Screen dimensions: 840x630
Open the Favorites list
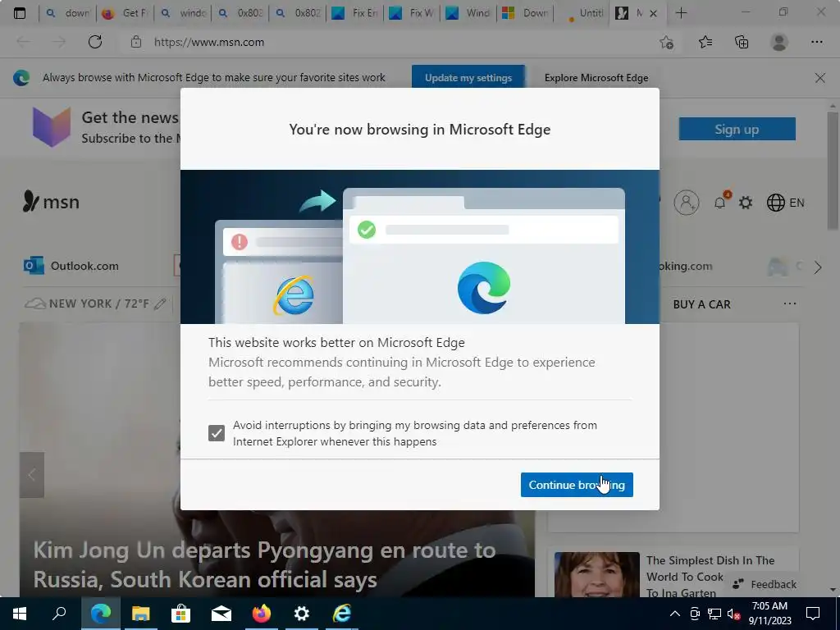tap(705, 42)
